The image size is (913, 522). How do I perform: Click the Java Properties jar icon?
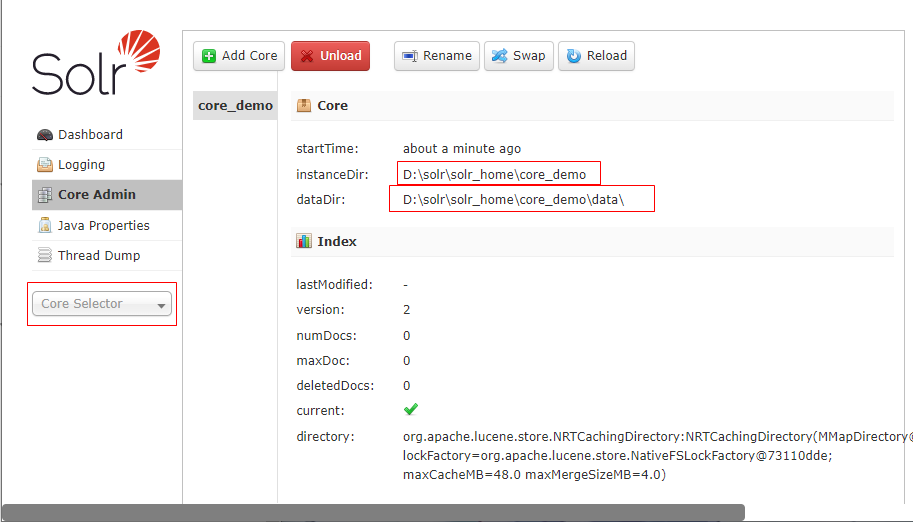click(x=45, y=225)
